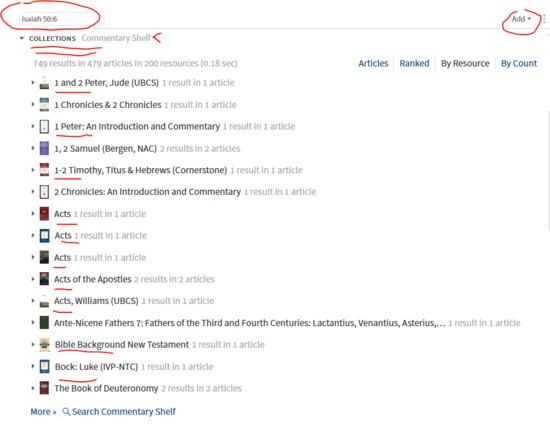
Task: Expand the Acts of the Apostles row
Action: pyautogui.click(x=33, y=279)
